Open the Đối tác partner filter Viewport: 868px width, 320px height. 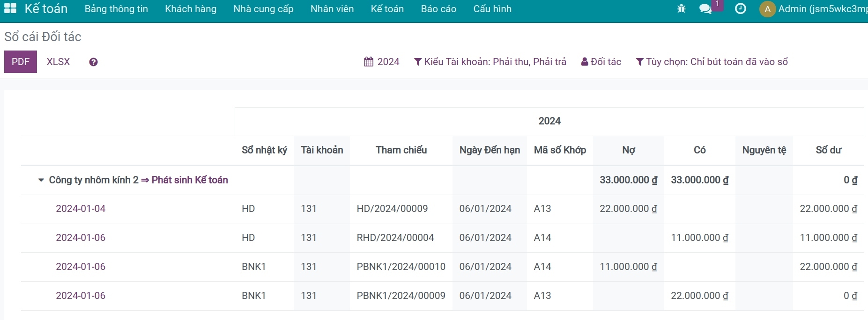tap(601, 62)
